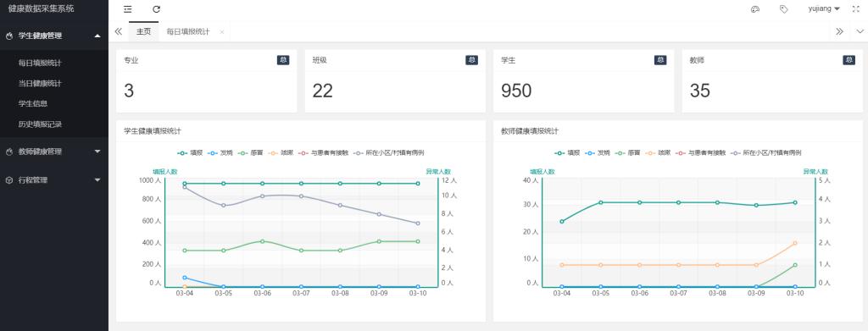Collapse sidebar with the menu fold icon
Viewport: 868px width, 331px height.
pos(128,9)
